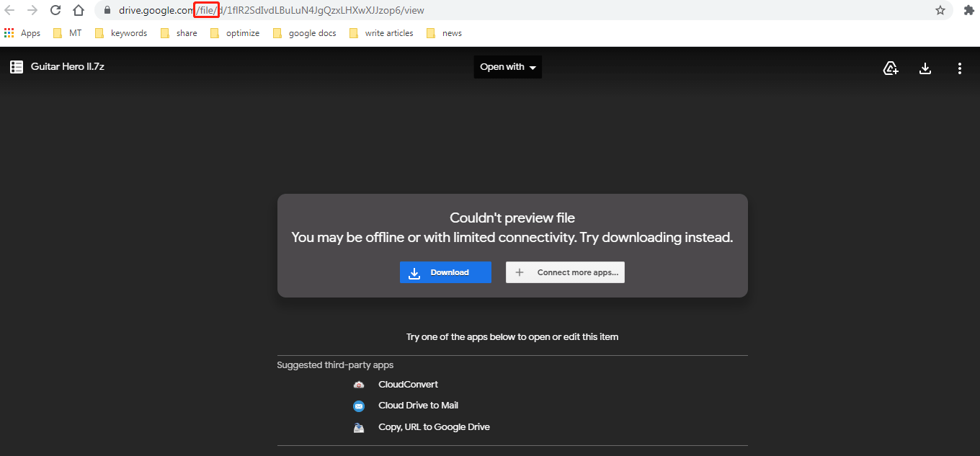980x456 pixels.
Task: Click the archive file type icon beside the filename
Action: [x=16, y=66]
